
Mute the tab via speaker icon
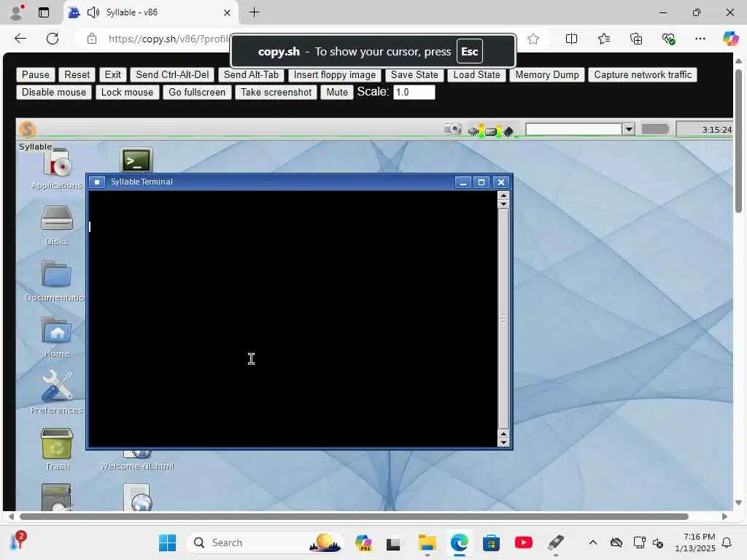coord(93,12)
